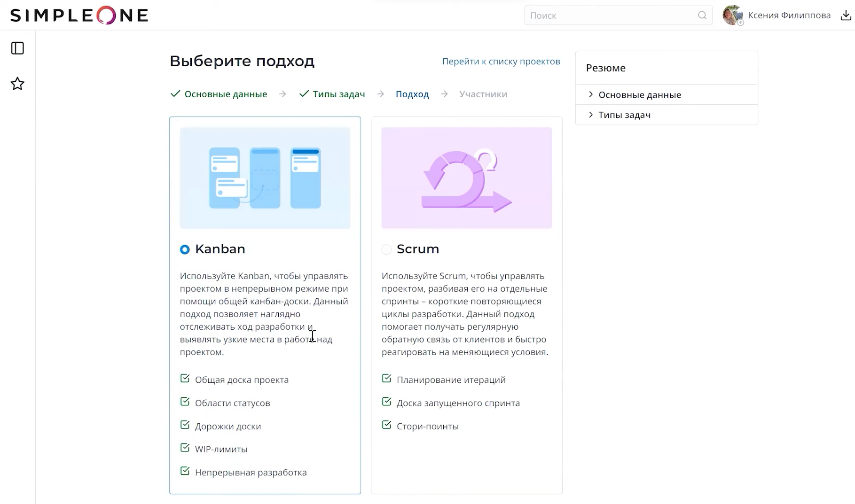Select the Kanban approach radio button
855x504 pixels.
click(x=184, y=249)
